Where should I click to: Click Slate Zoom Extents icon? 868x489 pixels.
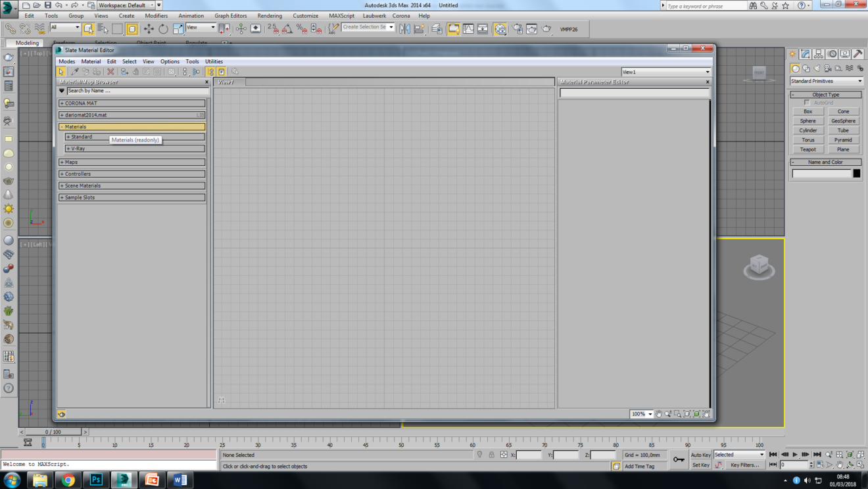687,414
